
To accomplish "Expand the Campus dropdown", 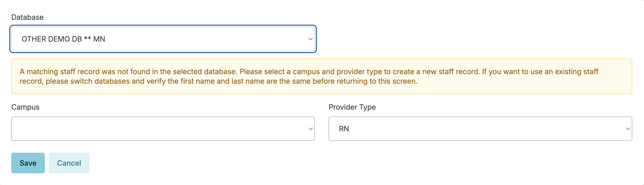I will point(163,129).
